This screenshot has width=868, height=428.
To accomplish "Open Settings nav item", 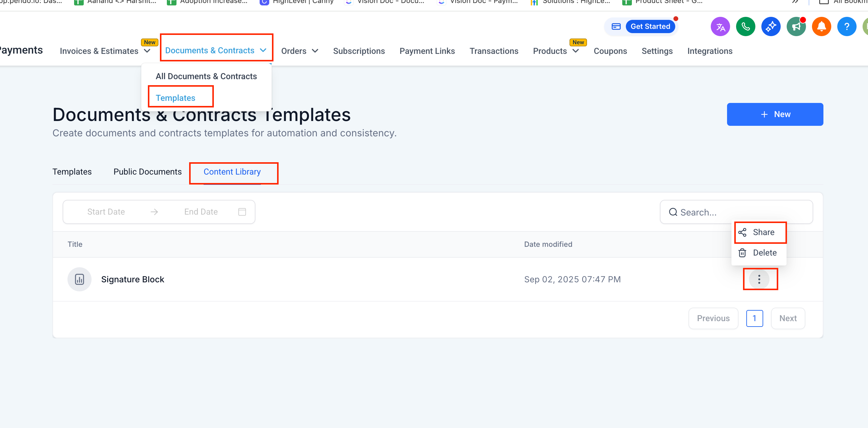I will (657, 51).
